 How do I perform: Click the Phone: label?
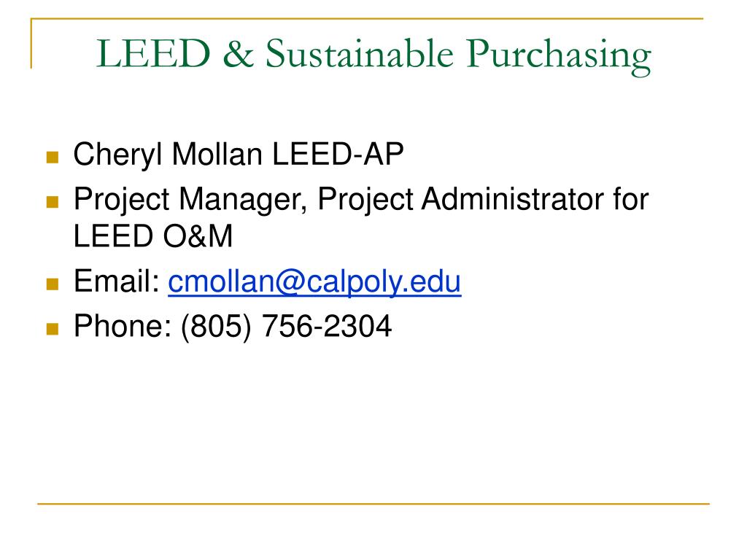(x=123, y=326)
